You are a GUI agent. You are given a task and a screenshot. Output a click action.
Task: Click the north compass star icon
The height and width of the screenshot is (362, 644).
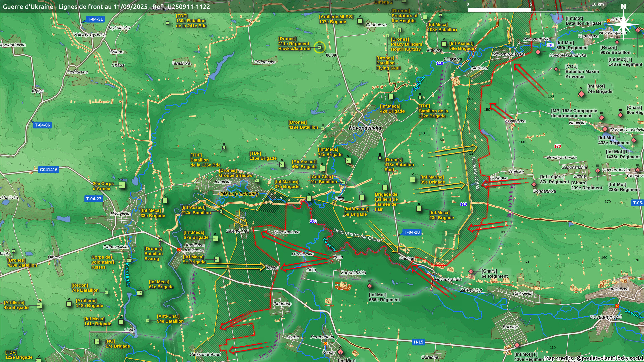click(x=623, y=25)
